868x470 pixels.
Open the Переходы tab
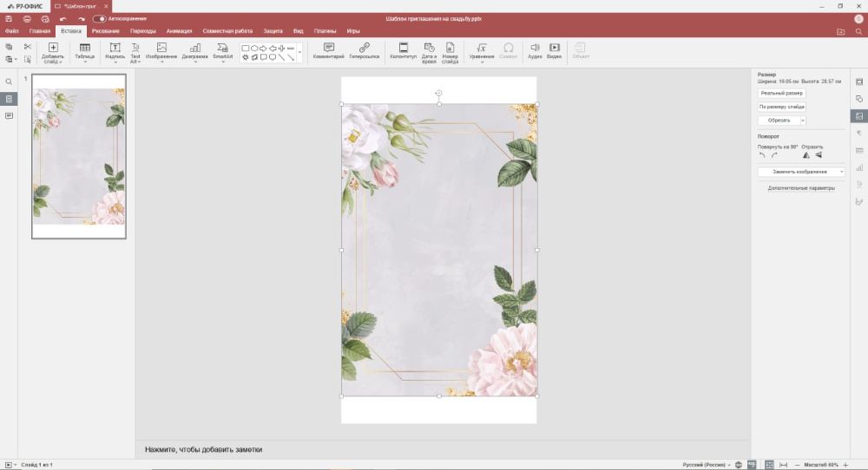143,30
